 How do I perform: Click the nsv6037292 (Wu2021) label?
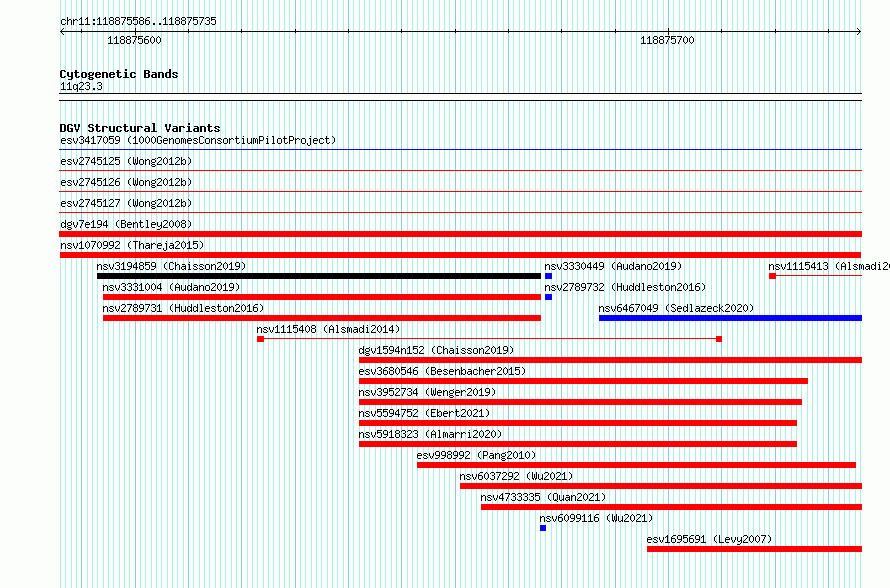point(517,476)
